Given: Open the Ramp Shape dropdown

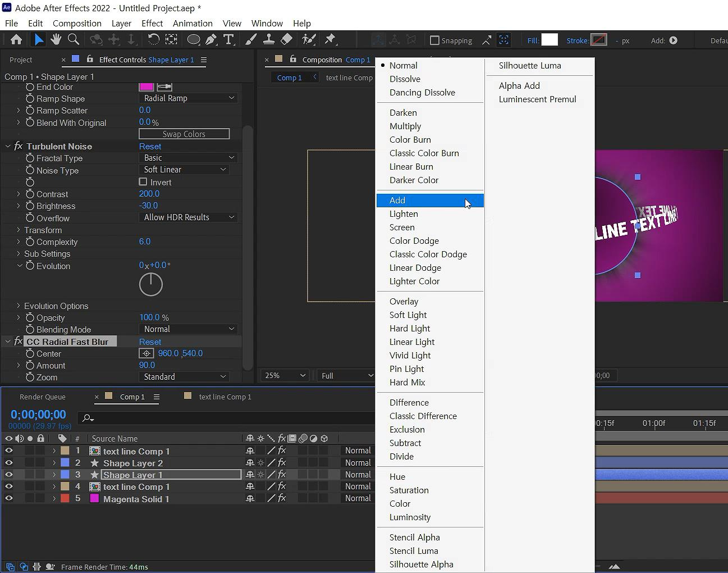Looking at the screenshot, I should pyautogui.click(x=188, y=98).
